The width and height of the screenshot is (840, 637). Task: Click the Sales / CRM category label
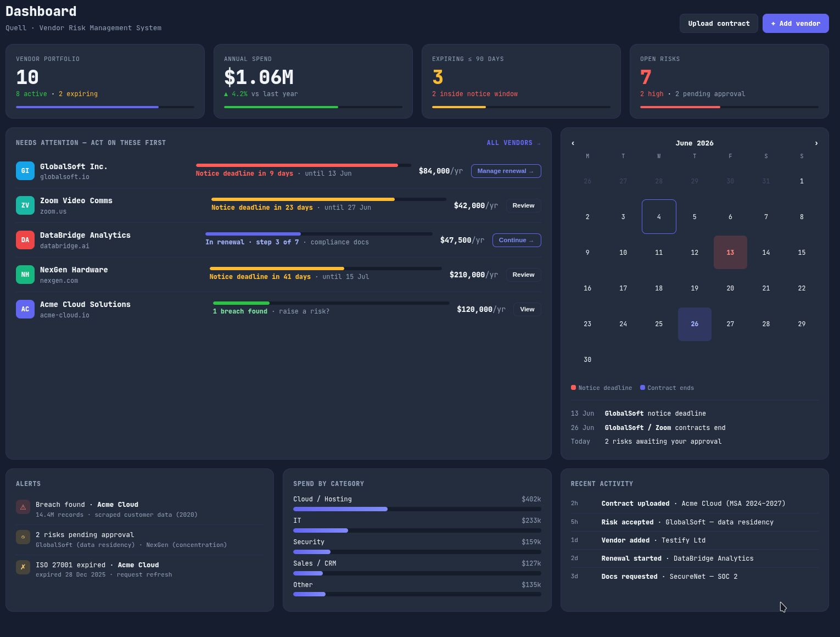coord(315,563)
